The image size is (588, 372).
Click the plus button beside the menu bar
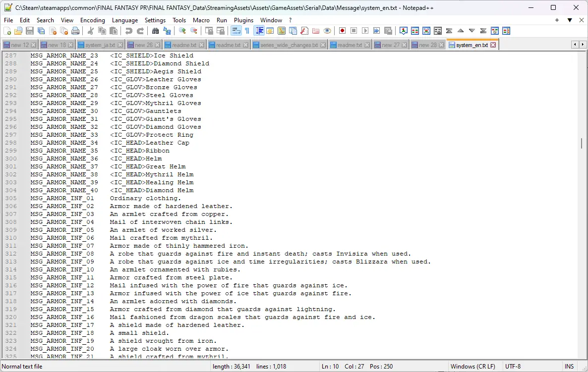click(x=557, y=20)
